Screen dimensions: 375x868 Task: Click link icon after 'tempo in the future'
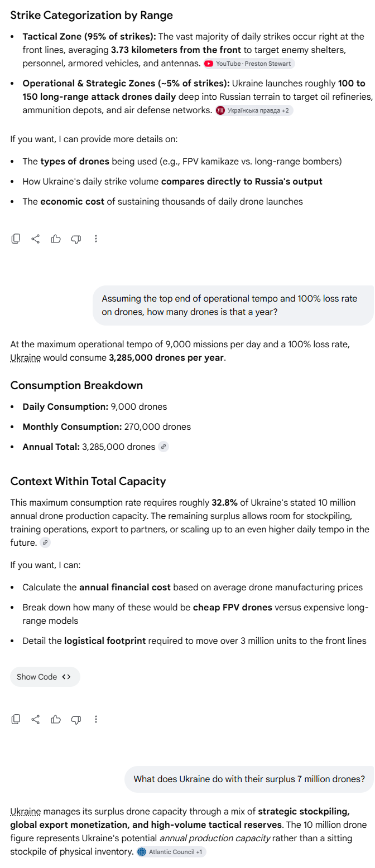[46, 542]
